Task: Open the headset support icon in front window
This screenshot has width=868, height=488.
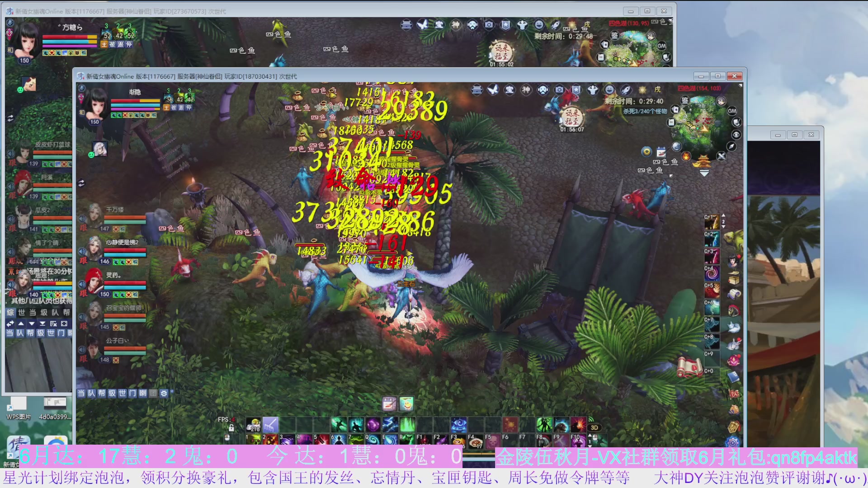Action: pos(543,89)
